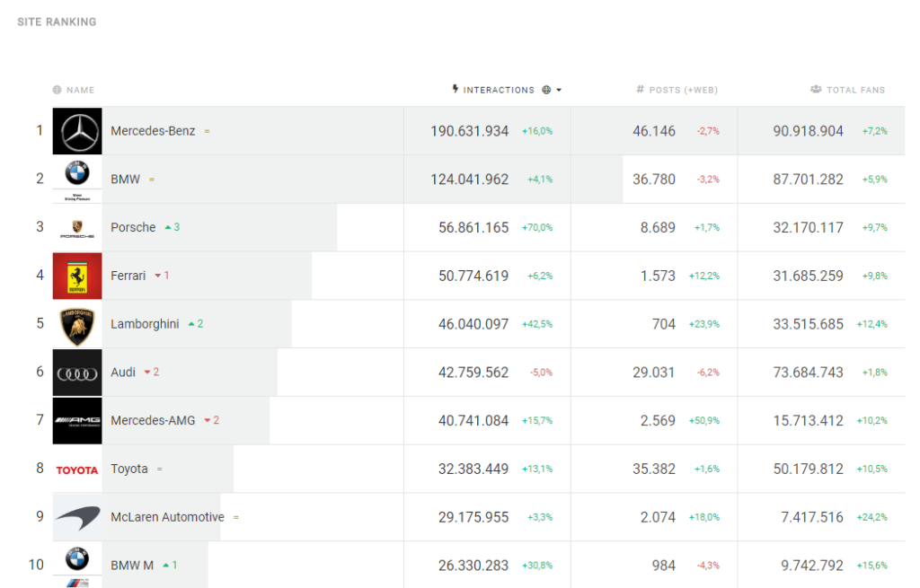Image resolution: width=920 pixels, height=588 pixels.
Task: Click Toyota interactions value 32.383.449
Action: click(473, 469)
